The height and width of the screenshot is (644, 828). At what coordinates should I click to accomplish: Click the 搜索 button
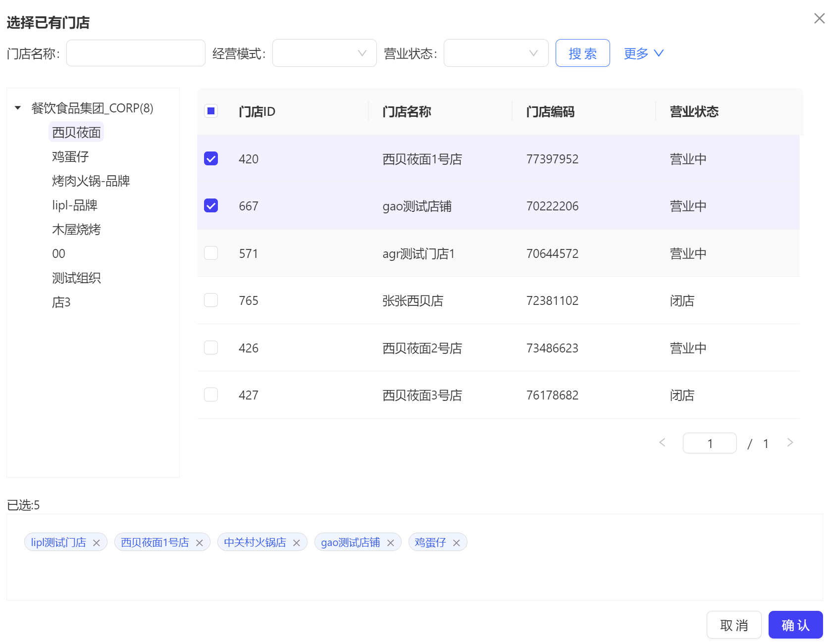click(x=582, y=53)
